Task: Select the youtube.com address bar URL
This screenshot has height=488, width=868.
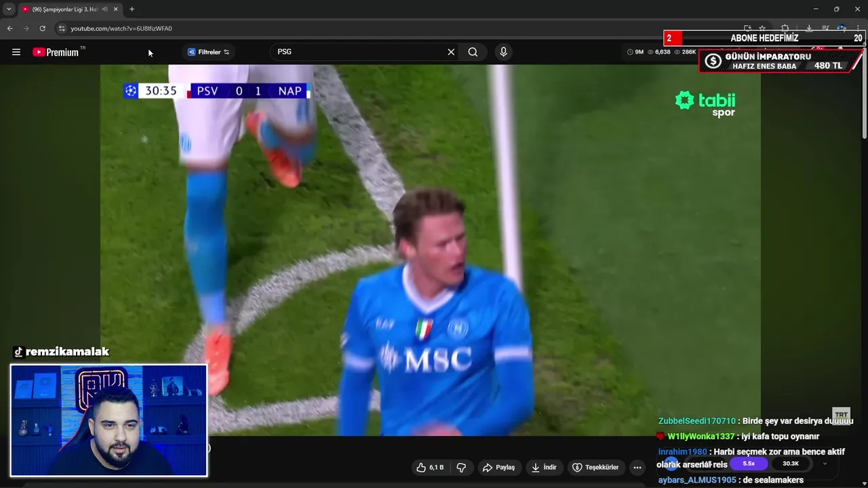Action: (x=121, y=28)
